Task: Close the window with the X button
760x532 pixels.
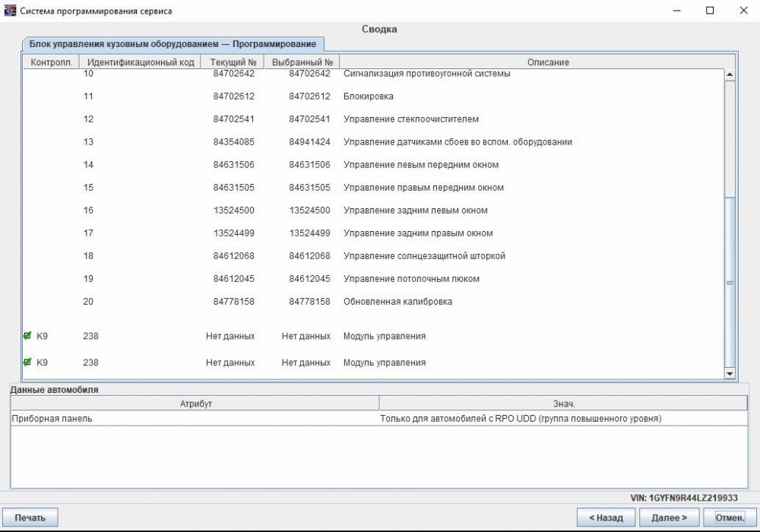Action: pos(743,11)
